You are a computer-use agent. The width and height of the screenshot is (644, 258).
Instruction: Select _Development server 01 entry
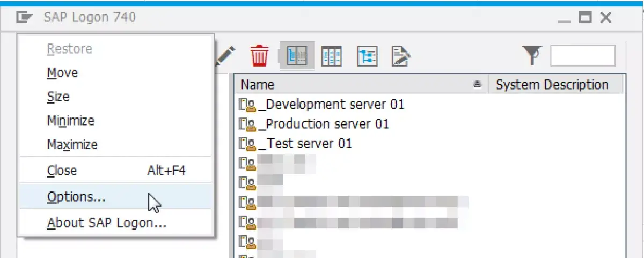pos(331,104)
